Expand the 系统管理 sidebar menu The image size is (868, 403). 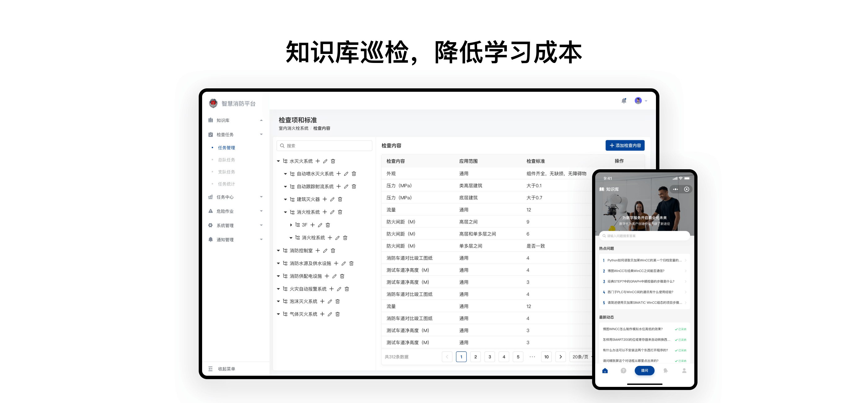261,225
